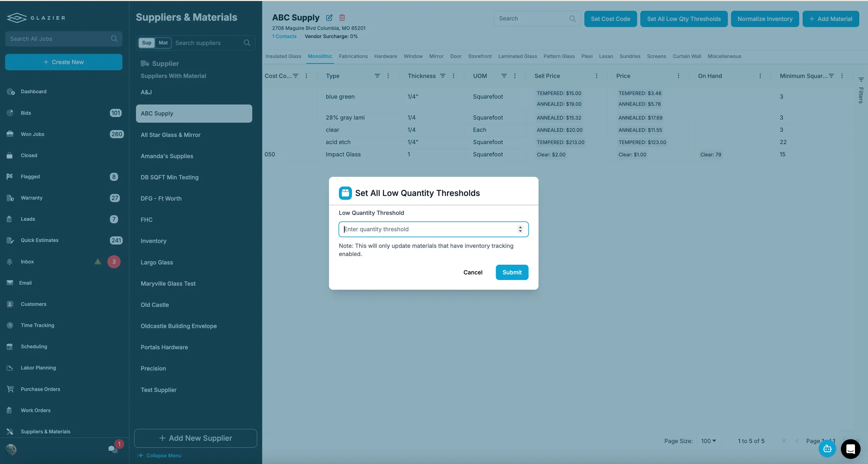Toggle the Sup search mode

click(x=146, y=43)
